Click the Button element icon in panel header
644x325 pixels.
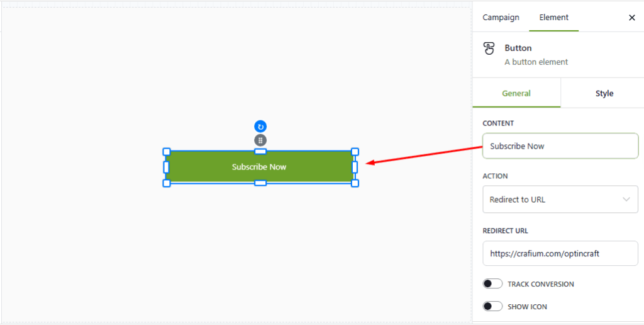[489, 48]
